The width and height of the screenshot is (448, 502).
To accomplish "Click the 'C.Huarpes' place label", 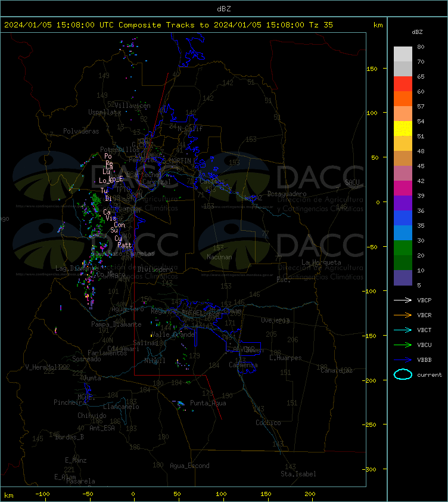I will point(285,358).
